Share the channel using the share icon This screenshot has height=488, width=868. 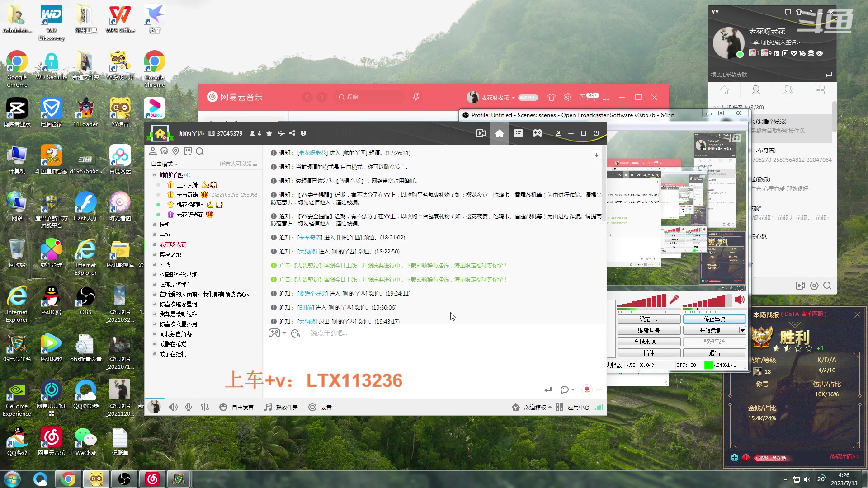[292, 133]
